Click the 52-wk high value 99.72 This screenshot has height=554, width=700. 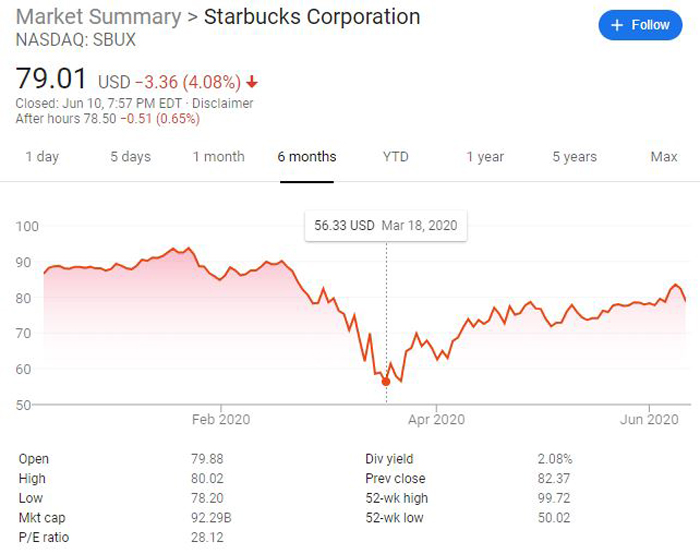point(554,498)
